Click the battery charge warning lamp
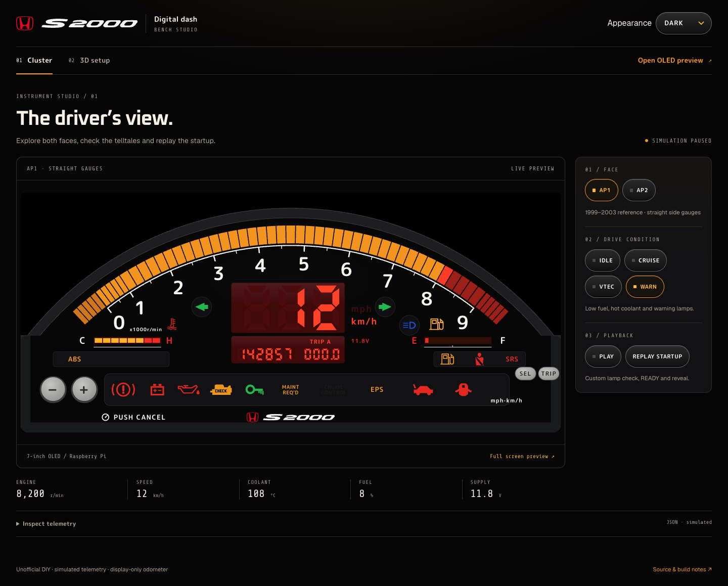Screen dimensions: 728x586 (x=157, y=389)
